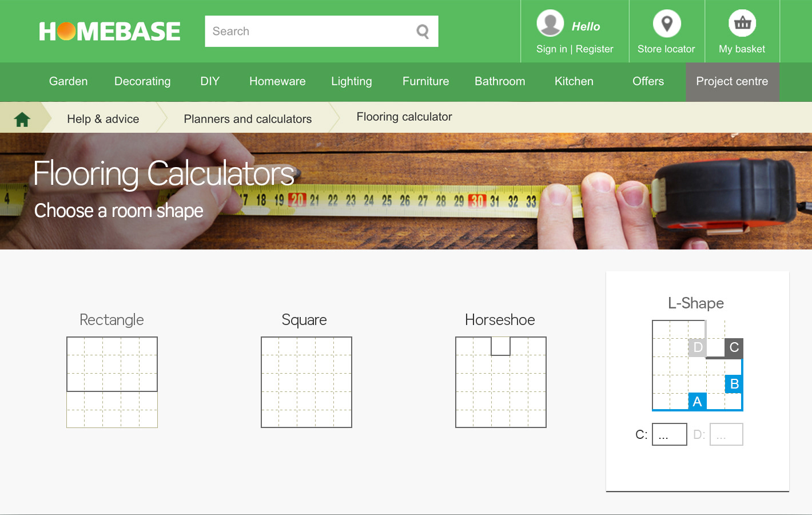Click the D: dimension input box
The width and height of the screenshot is (812, 515).
(x=726, y=434)
